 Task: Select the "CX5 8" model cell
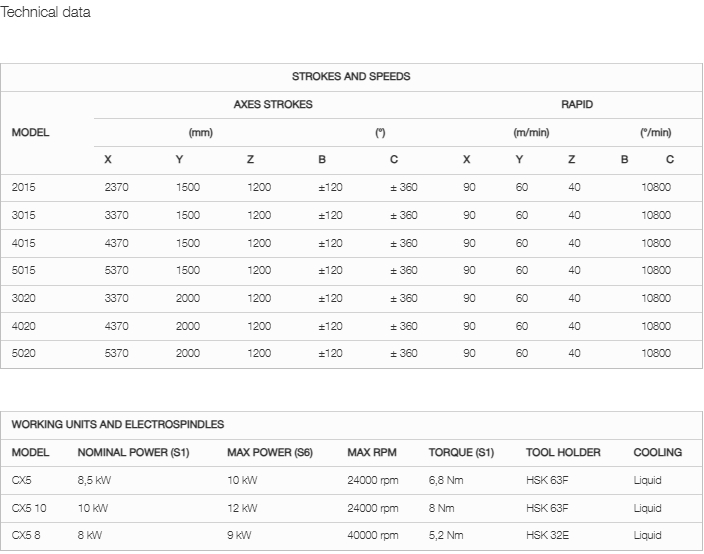click(26, 535)
